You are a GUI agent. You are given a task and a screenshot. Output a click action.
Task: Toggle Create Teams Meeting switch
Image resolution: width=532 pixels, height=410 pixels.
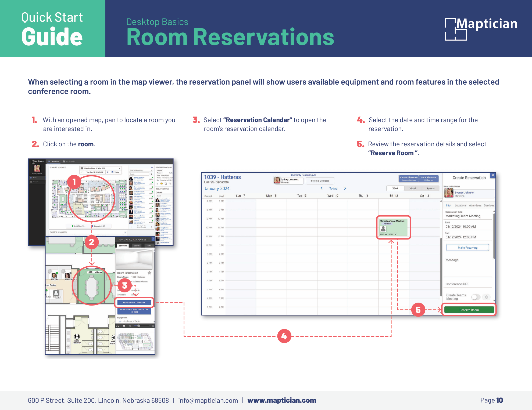pyautogui.click(x=476, y=297)
